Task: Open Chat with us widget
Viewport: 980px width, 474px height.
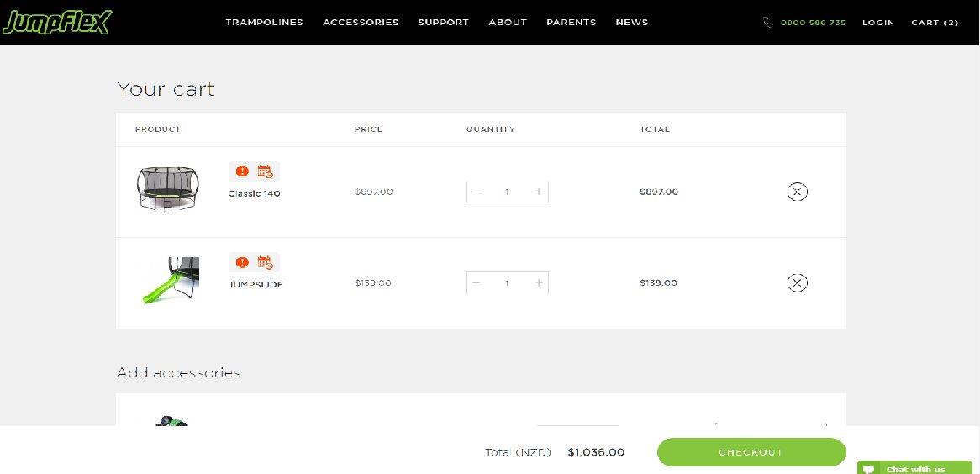Action: (914, 468)
